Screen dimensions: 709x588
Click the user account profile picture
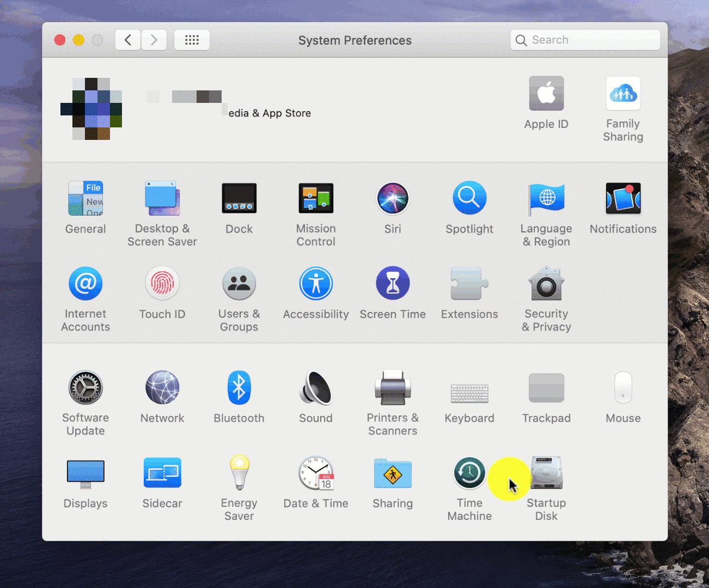91,109
